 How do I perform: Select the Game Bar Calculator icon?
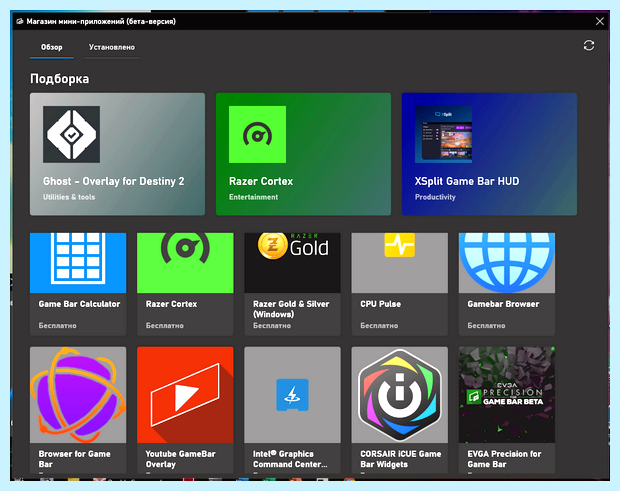click(x=78, y=263)
